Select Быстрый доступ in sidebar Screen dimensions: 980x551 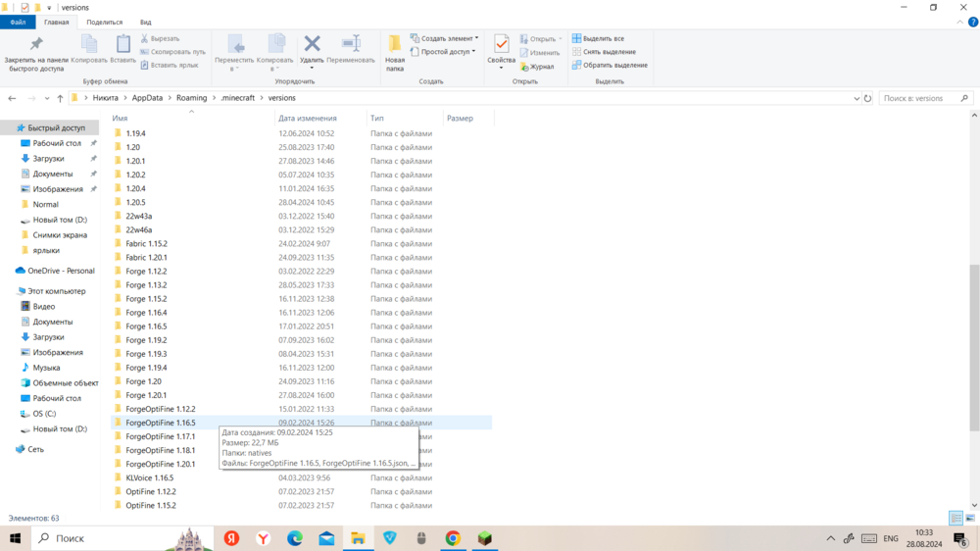[50, 127]
